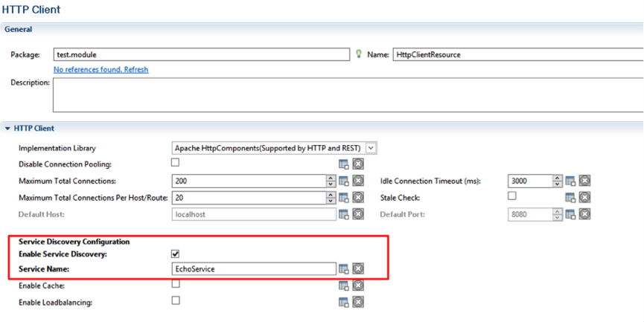This screenshot has width=644, height=322.
Task: Decrease Idle Connection Timeout with down arrow
Action: (558, 184)
